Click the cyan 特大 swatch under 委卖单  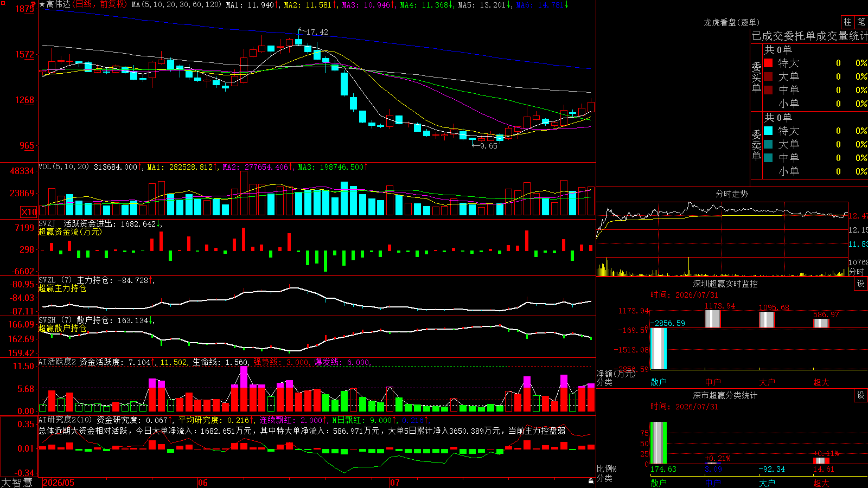point(768,131)
